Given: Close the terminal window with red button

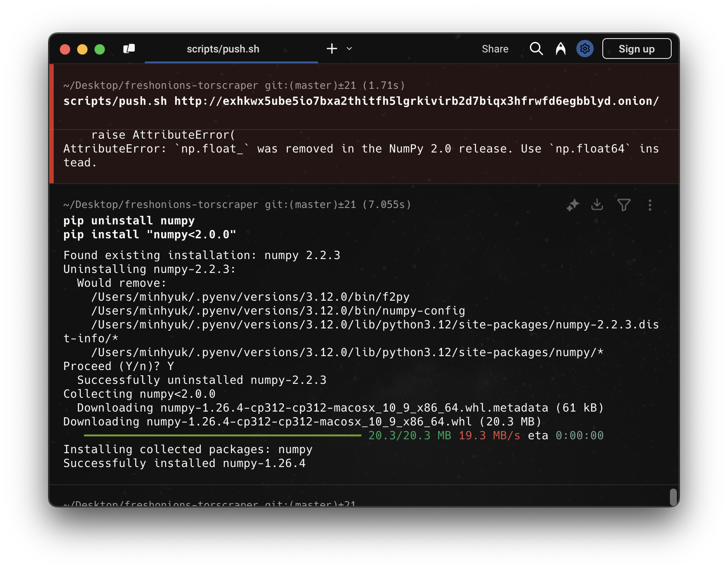Looking at the screenshot, I should tap(65, 49).
